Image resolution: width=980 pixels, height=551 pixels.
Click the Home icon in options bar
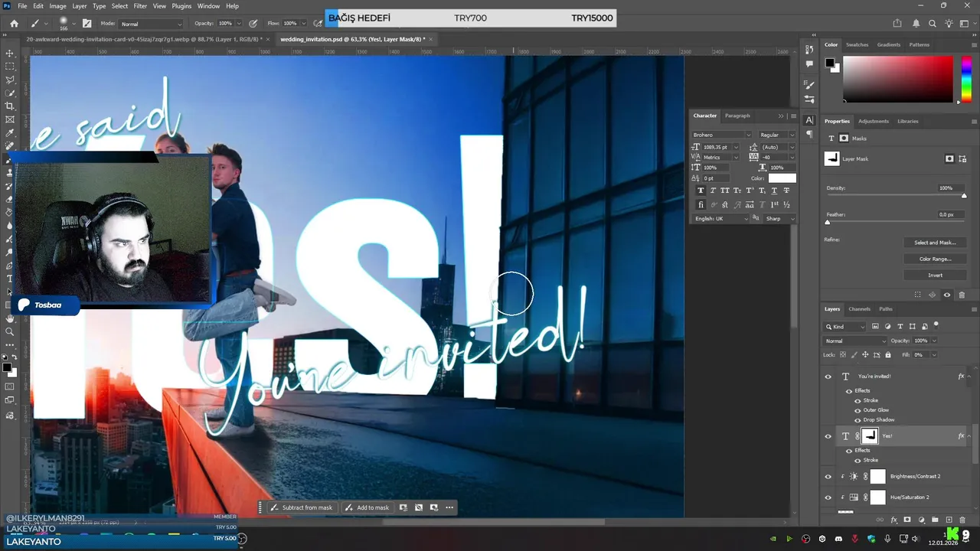click(14, 24)
